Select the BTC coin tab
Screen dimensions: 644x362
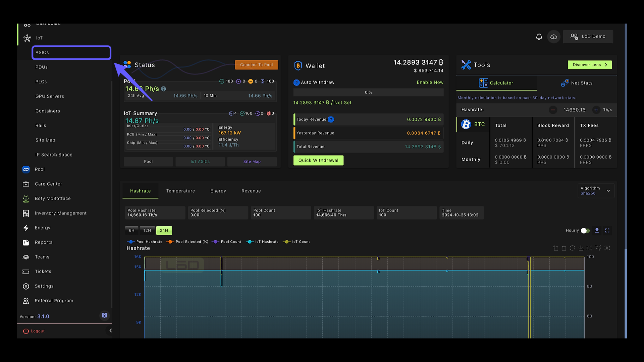point(473,124)
